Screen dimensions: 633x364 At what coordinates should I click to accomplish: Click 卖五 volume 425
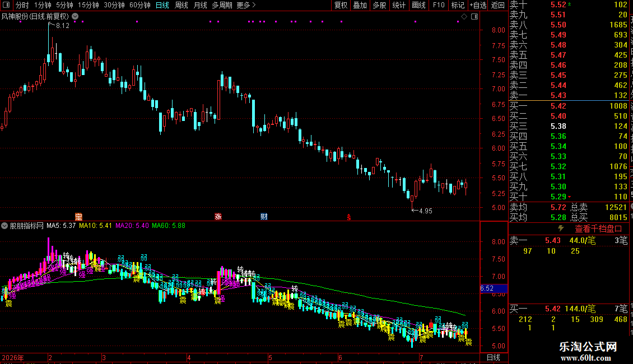click(621, 55)
